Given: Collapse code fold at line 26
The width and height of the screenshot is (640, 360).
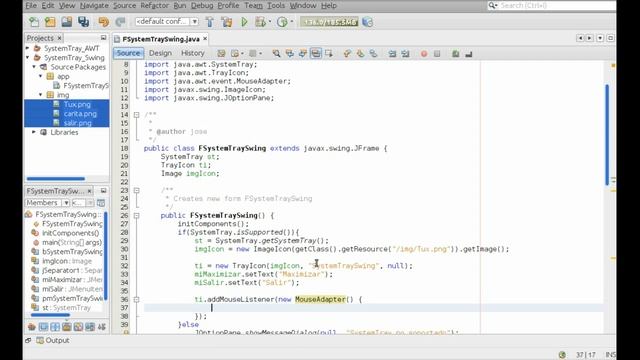Looking at the screenshot, I should pyautogui.click(x=136, y=216).
